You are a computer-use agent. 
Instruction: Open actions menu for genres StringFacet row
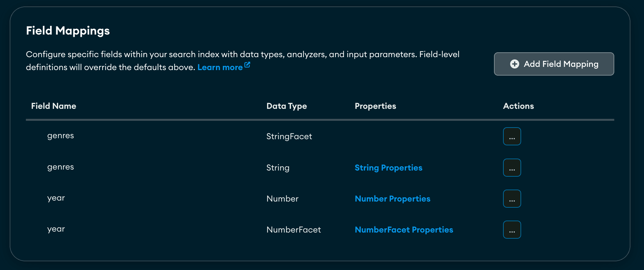[512, 136]
